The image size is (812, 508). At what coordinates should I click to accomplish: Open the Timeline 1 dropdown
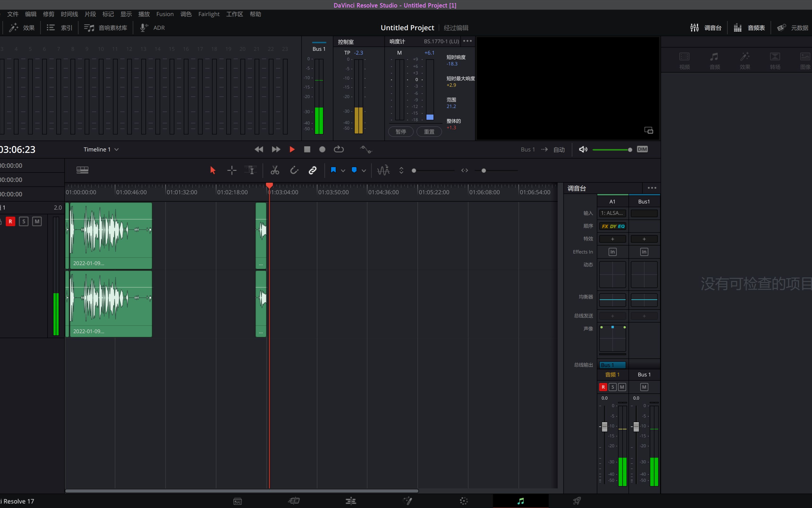tap(101, 150)
